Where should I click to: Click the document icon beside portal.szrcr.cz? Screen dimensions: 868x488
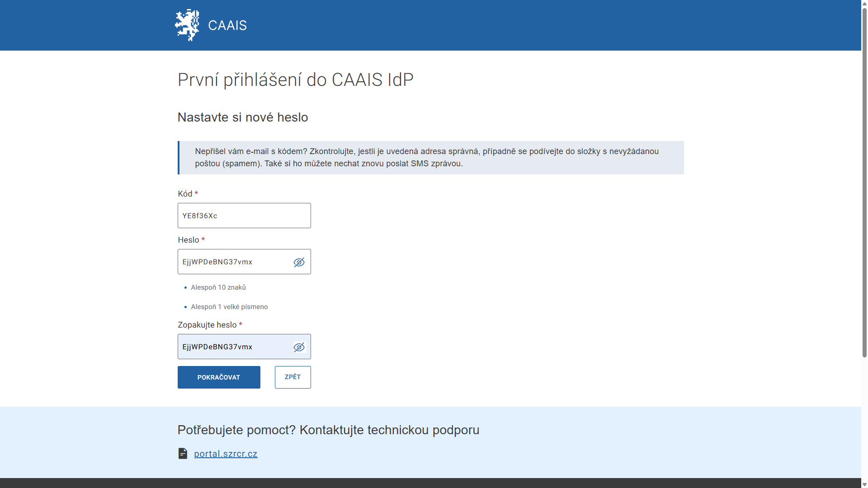tap(183, 453)
